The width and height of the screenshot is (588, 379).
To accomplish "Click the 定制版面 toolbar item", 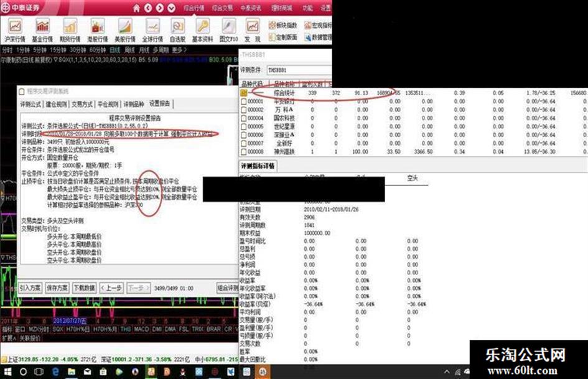I will 282,37.
